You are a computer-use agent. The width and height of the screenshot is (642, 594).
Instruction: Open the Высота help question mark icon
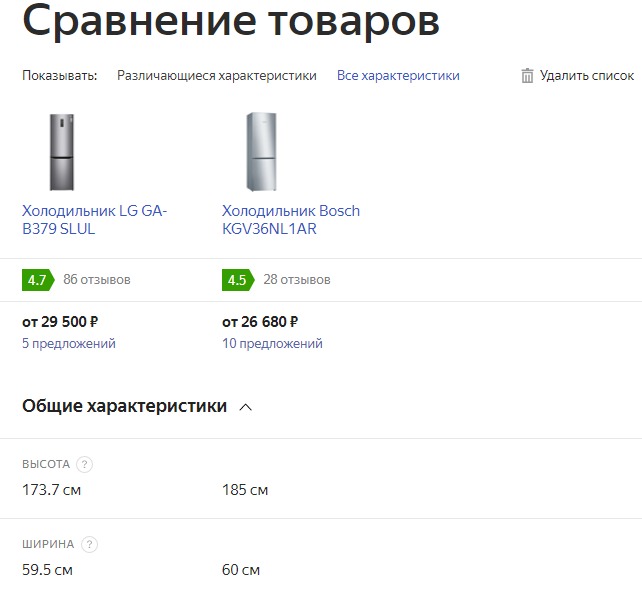pyautogui.click(x=84, y=464)
